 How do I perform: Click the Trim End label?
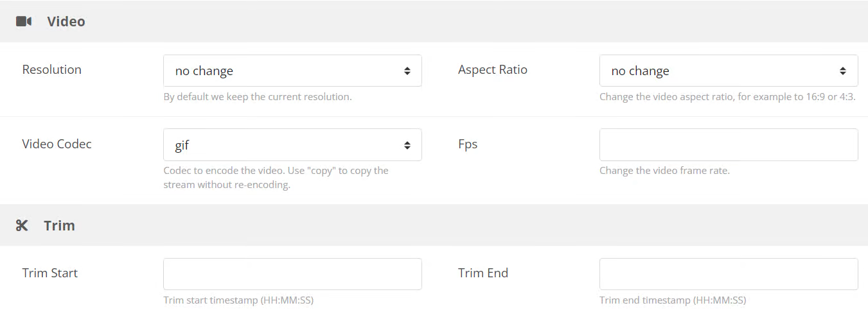coord(483,273)
